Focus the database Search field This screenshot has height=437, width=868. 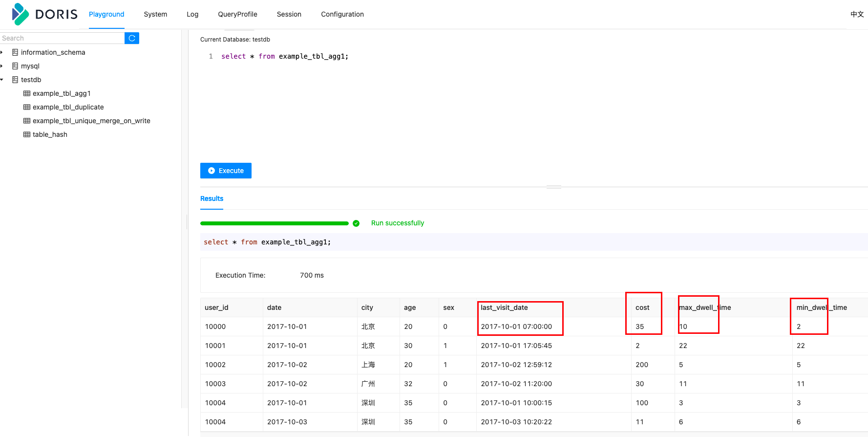(x=62, y=38)
